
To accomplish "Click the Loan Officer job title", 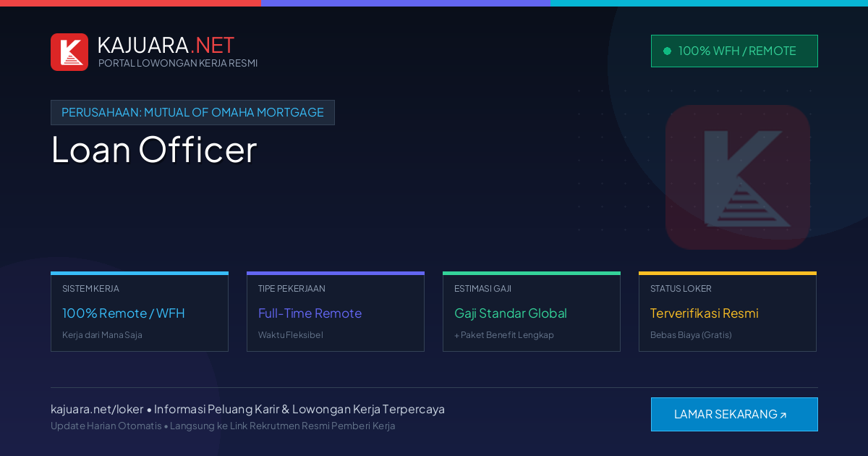I will [154, 150].
